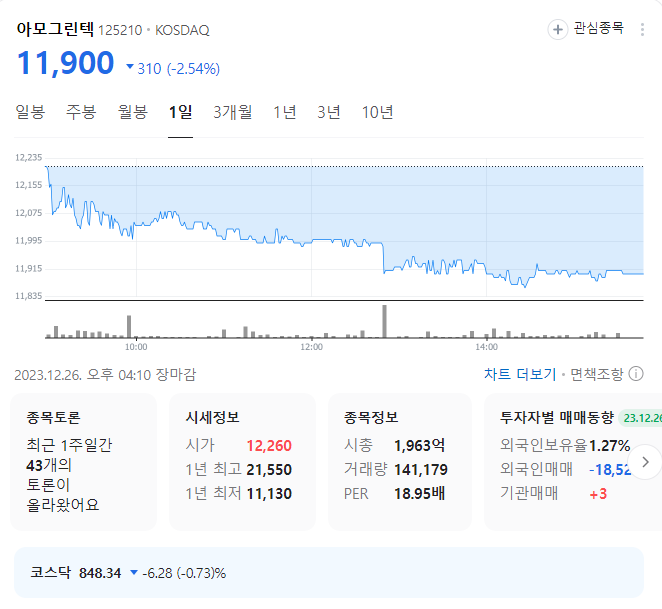
Task: Click the 외국인매매 value -18,52
Action: [x=610, y=470]
